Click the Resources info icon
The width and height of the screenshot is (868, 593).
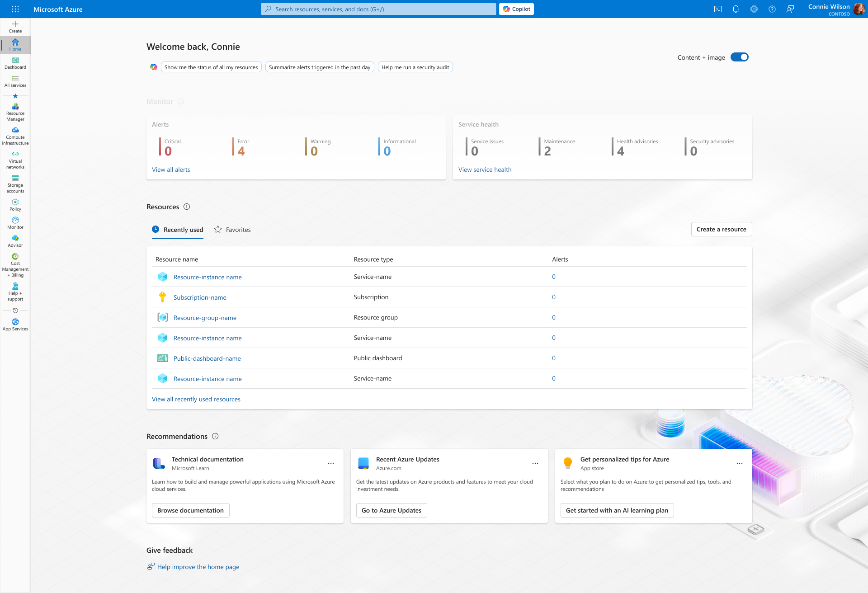[187, 207]
